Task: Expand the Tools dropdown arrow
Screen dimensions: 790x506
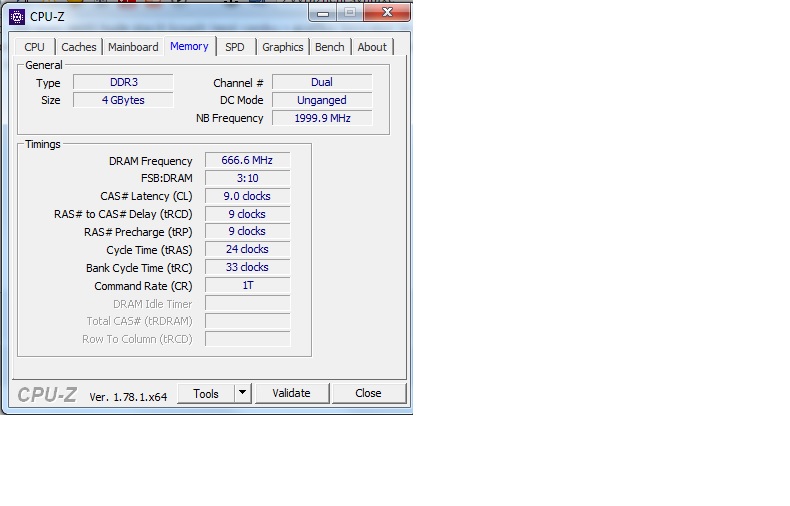Action: [242, 393]
